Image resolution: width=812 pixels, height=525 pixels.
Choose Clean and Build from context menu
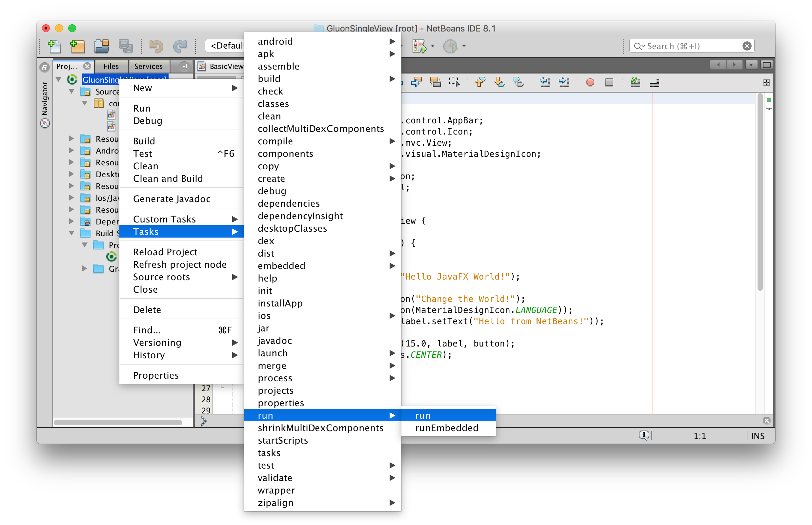click(x=182, y=178)
